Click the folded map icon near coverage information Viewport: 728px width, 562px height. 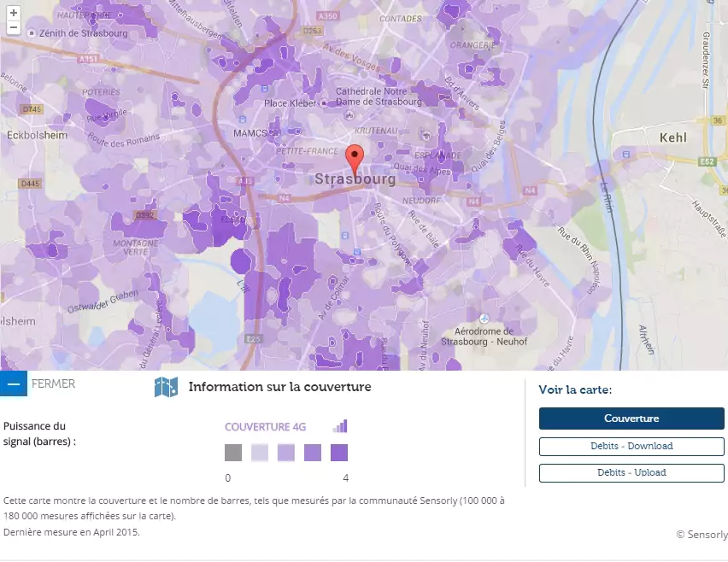(166, 387)
